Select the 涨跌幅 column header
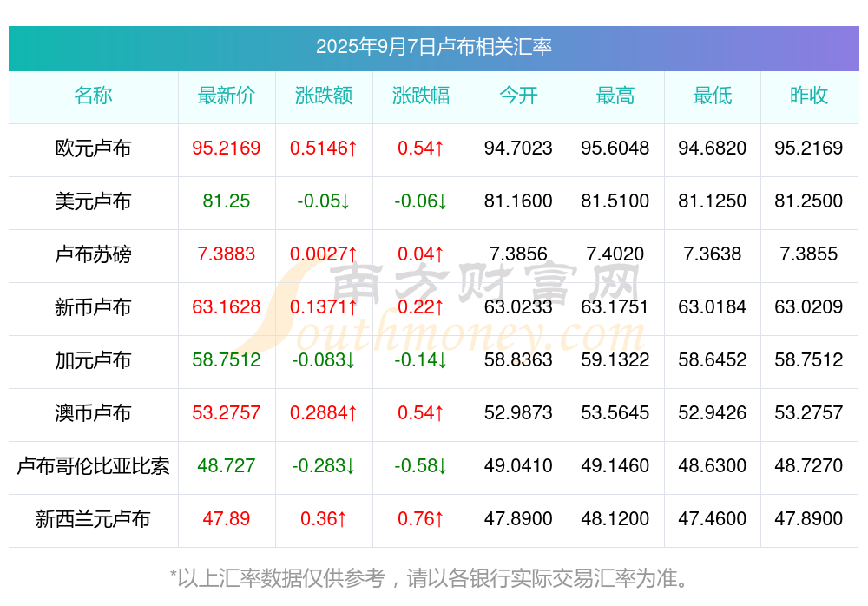The image size is (868, 606). (x=421, y=96)
